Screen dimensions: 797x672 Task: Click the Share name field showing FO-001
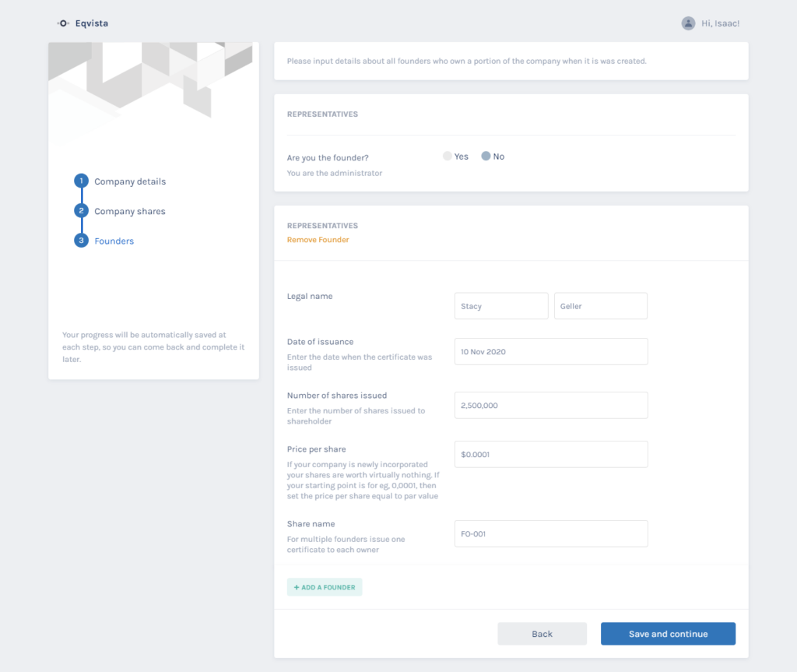[x=551, y=533]
